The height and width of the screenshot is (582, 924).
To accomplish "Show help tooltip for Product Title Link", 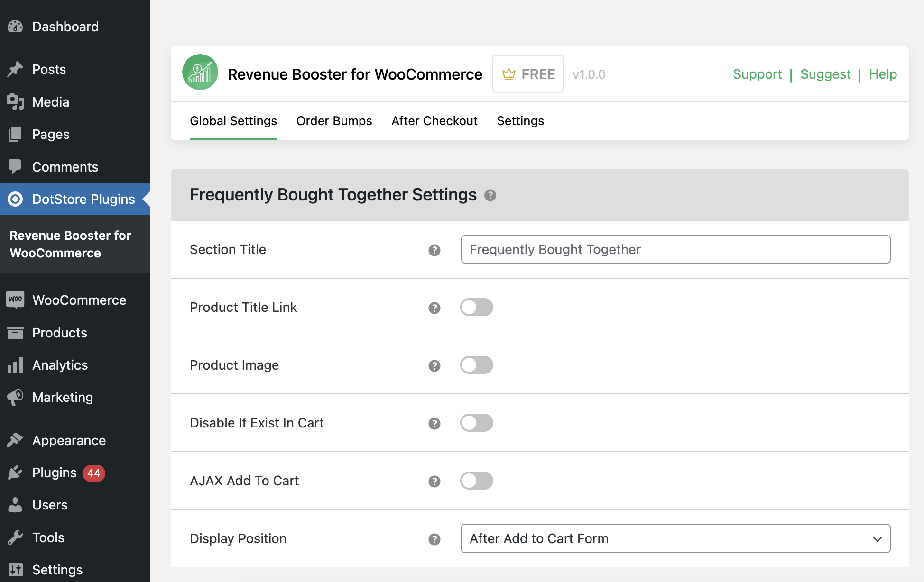I will tap(434, 308).
